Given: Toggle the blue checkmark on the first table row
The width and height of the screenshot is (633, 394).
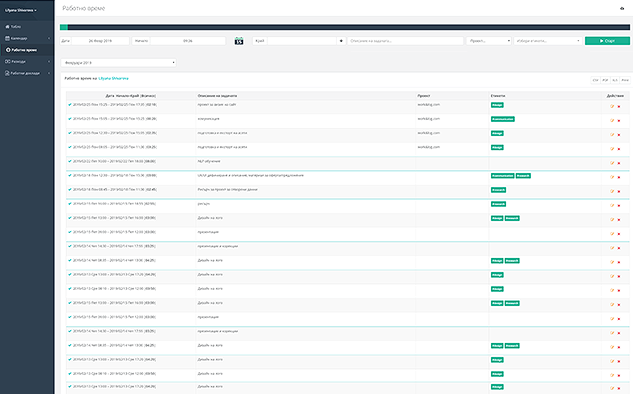Looking at the screenshot, I should click(x=70, y=105).
